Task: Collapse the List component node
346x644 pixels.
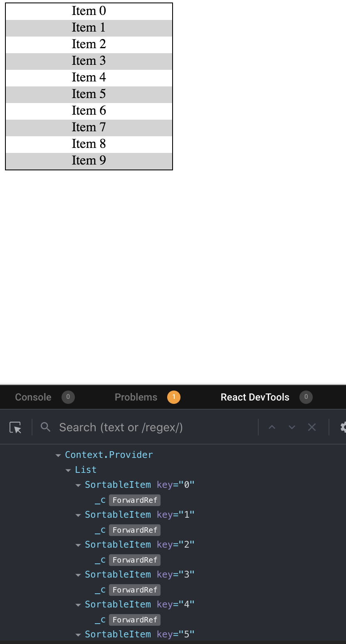Action: tap(68, 470)
